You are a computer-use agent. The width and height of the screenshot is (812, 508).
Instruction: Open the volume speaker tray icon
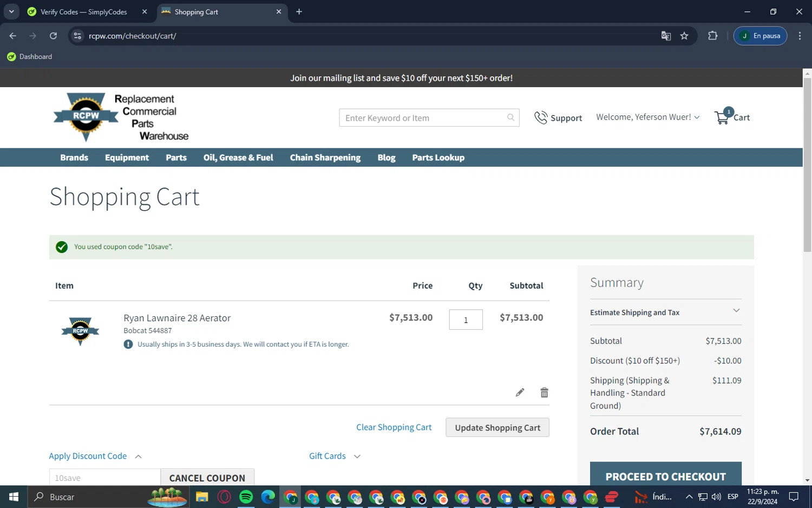[x=716, y=497]
